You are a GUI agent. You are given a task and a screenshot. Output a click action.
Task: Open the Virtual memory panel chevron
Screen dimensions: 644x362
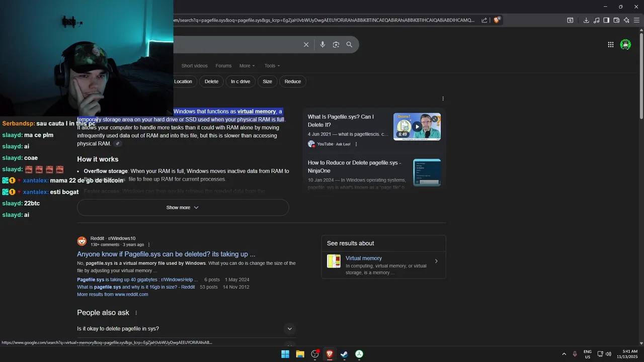[436, 261]
